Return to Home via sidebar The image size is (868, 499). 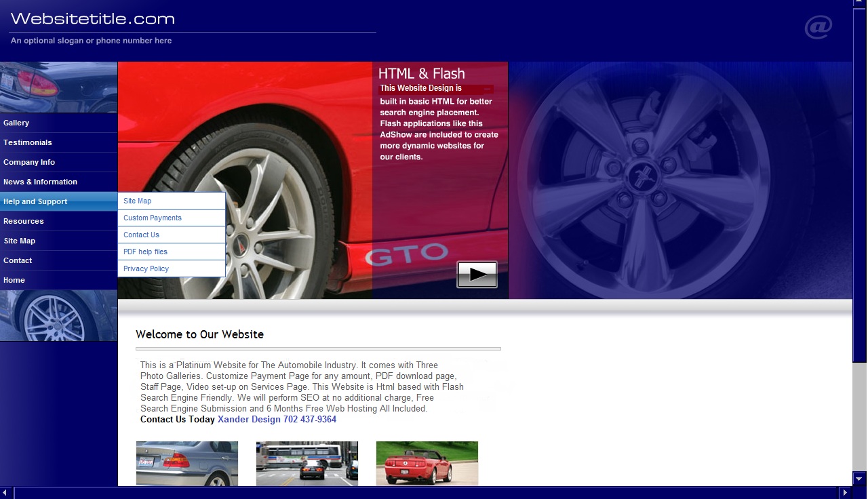[59, 280]
